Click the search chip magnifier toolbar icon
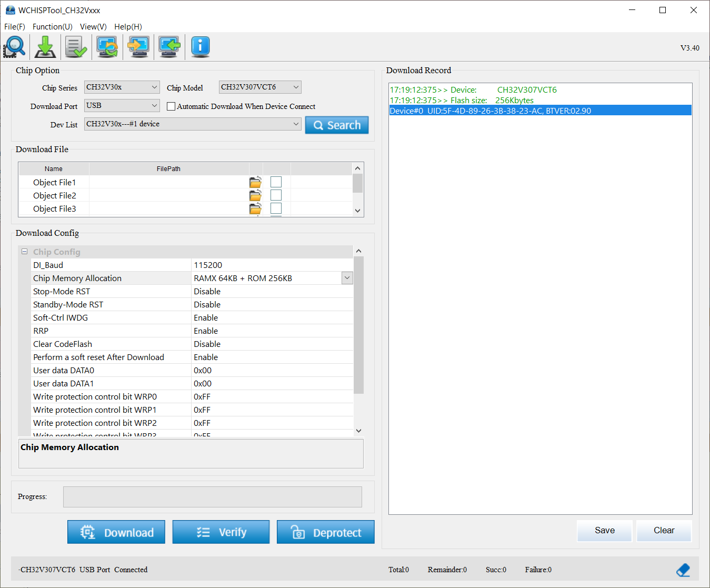This screenshot has width=710, height=588. [x=14, y=47]
